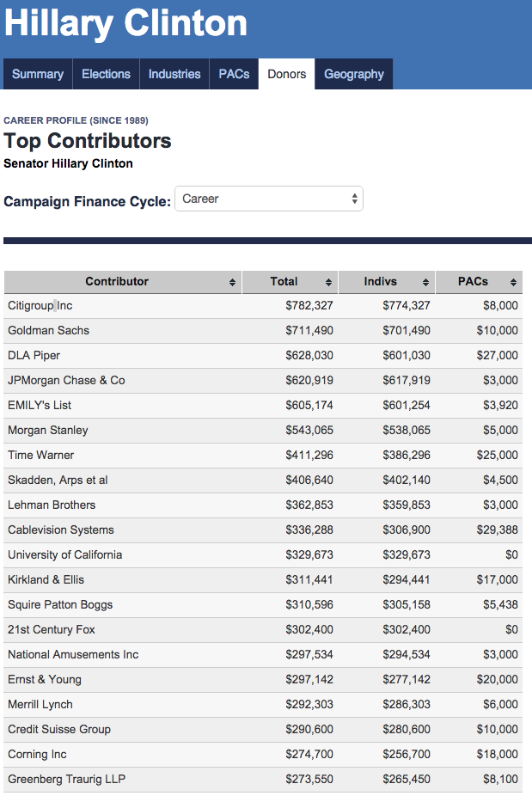
Task: Click the EMILY's List contributor entry
Action: pyautogui.click(x=40, y=406)
